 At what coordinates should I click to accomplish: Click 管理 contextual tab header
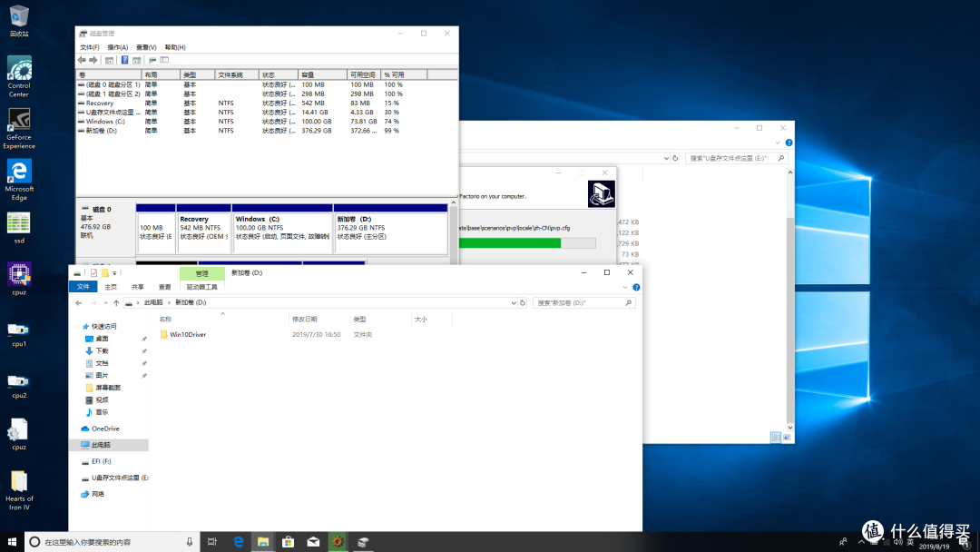tap(201, 273)
